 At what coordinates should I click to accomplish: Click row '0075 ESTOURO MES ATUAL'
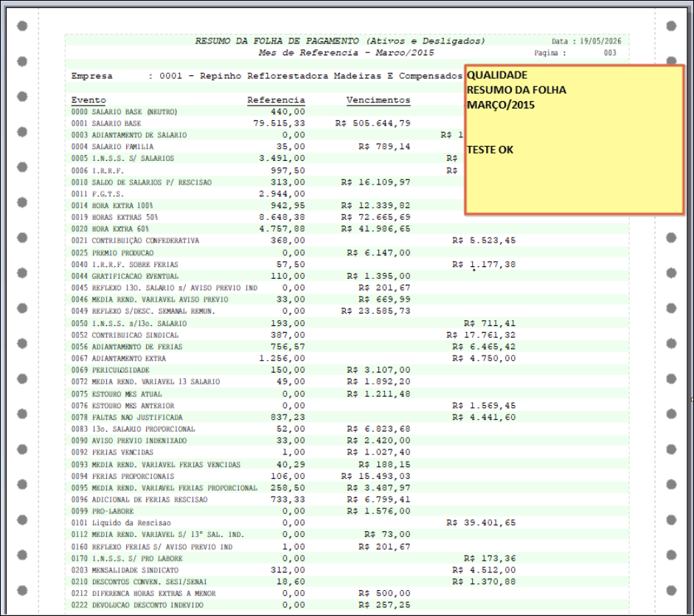pyautogui.click(x=117, y=394)
